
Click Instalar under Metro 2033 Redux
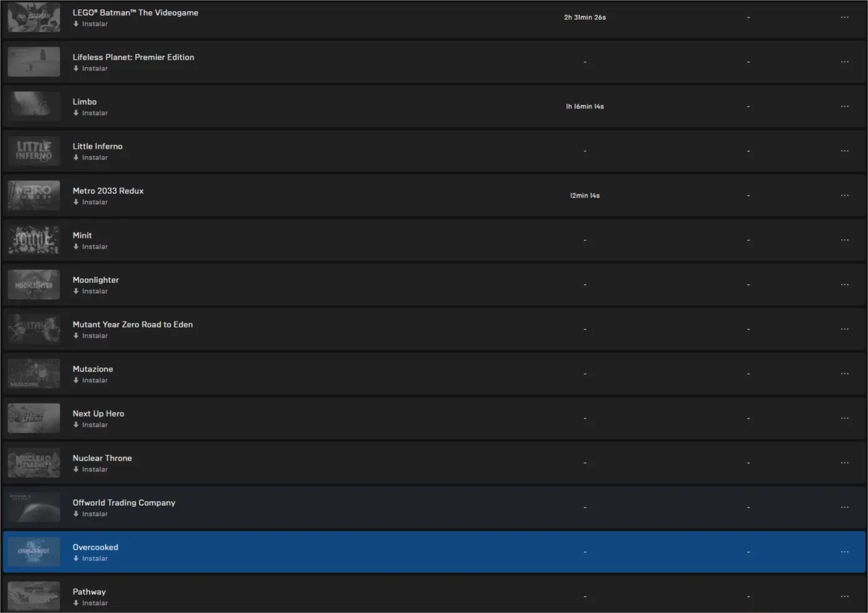click(x=91, y=203)
